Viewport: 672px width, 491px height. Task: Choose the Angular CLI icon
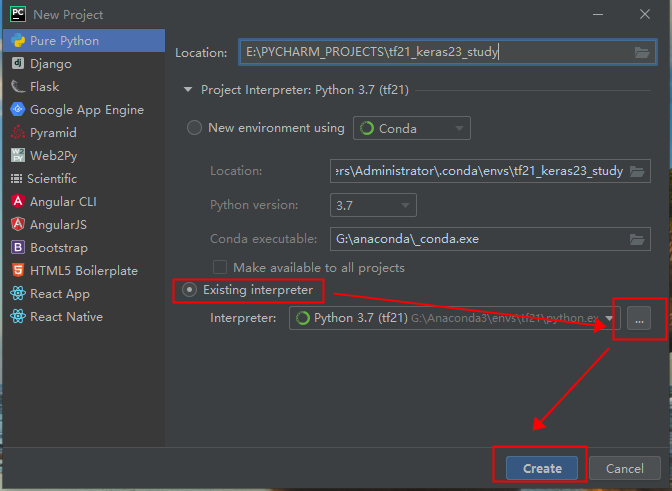tap(17, 202)
